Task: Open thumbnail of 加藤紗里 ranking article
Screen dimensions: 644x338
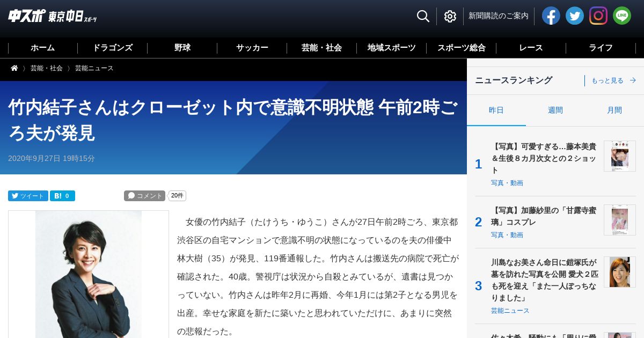Action: pos(620,220)
